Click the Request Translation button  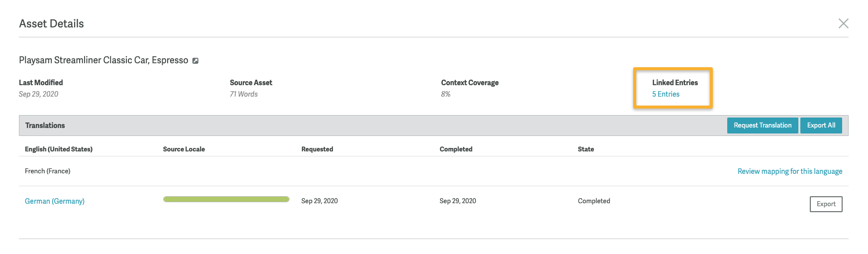pos(762,126)
